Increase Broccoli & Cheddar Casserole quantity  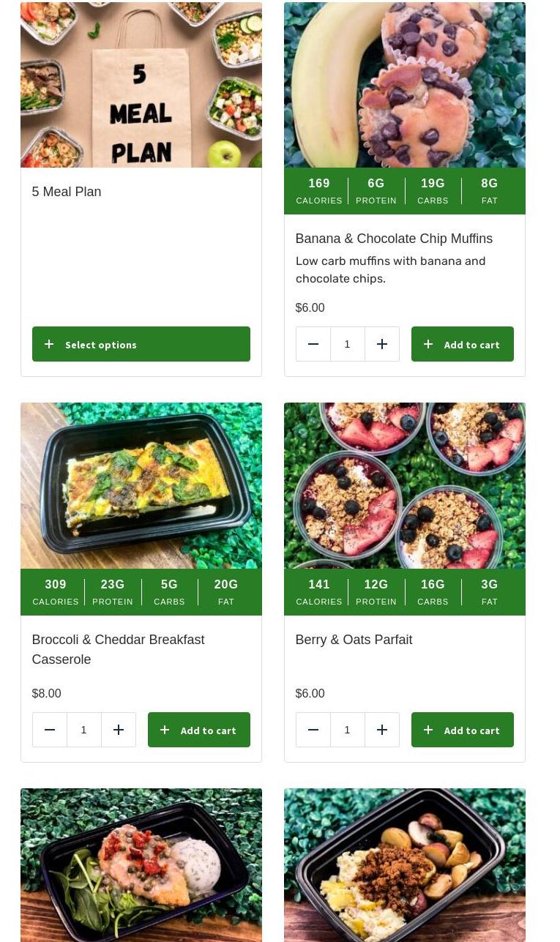point(119,730)
